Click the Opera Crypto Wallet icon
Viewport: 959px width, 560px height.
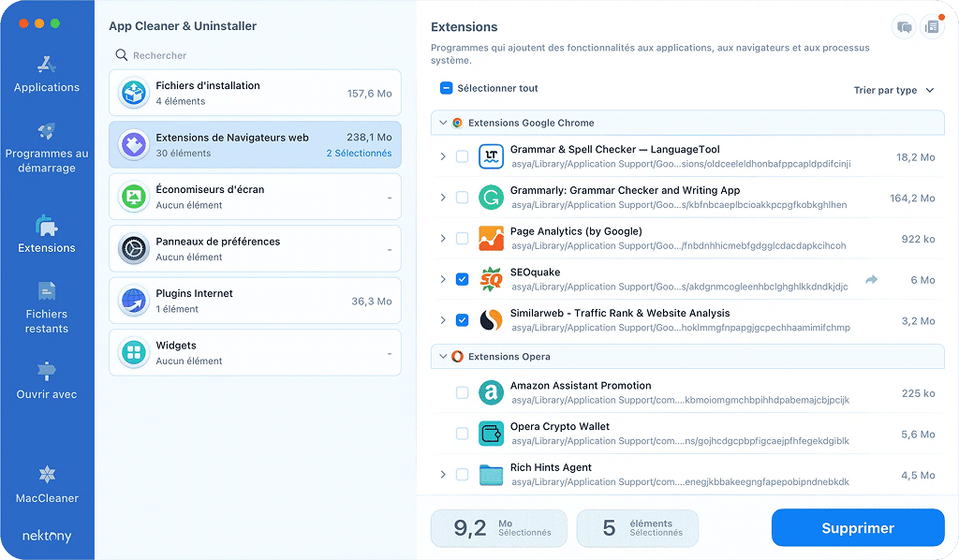coord(491,434)
